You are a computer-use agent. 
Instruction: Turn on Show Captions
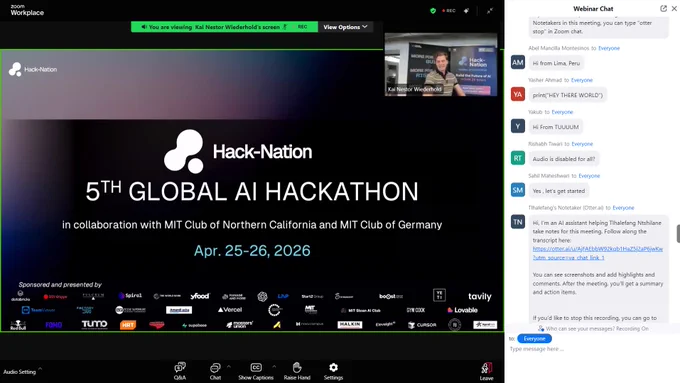256,371
